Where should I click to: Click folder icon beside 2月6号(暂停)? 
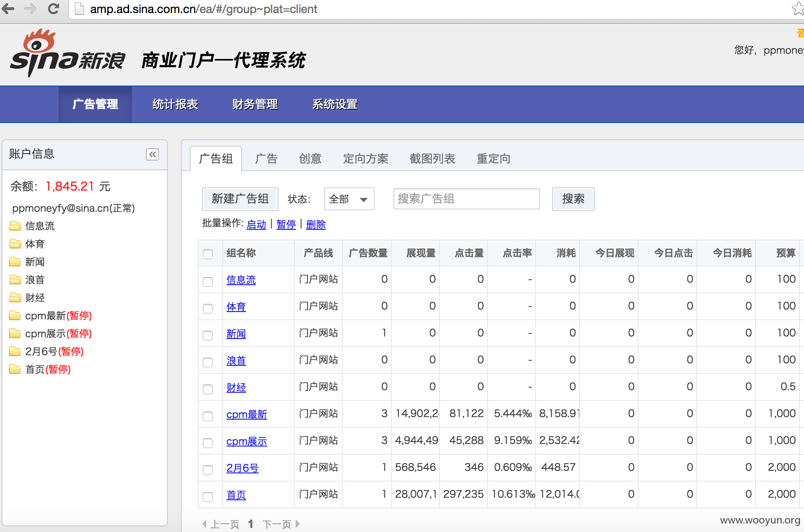[15, 351]
